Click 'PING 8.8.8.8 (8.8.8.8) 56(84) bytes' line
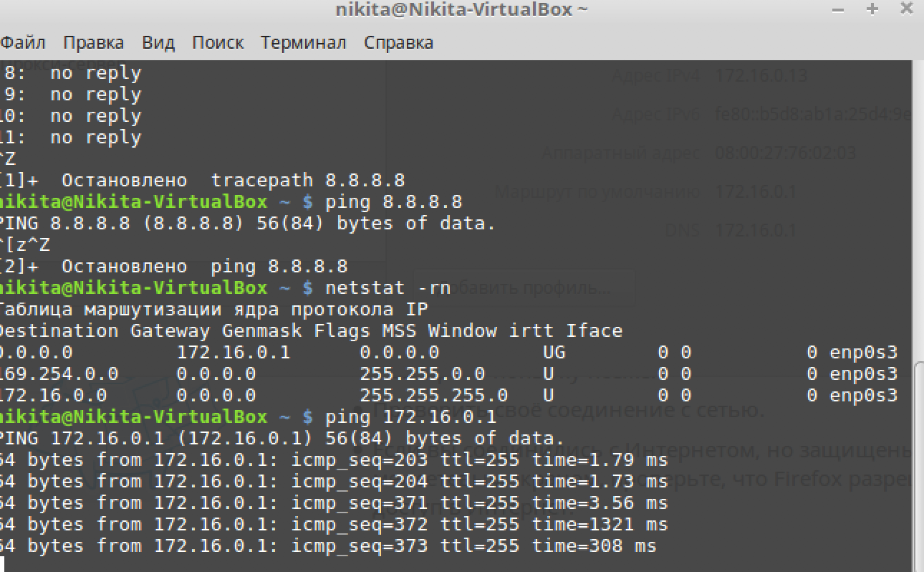Viewport: 924px width, 572px height. pyautogui.click(x=248, y=223)
